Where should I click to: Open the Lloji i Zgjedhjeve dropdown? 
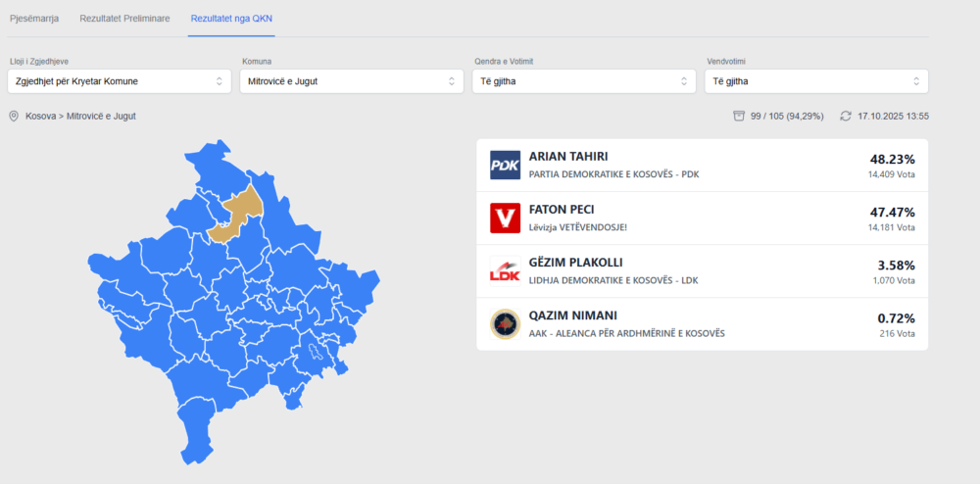[120, 81]
